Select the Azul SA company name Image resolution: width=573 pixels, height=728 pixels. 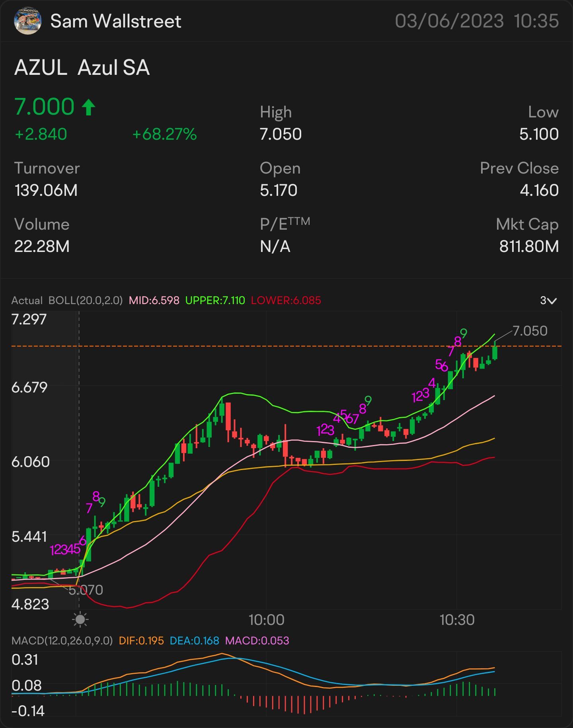114,68
